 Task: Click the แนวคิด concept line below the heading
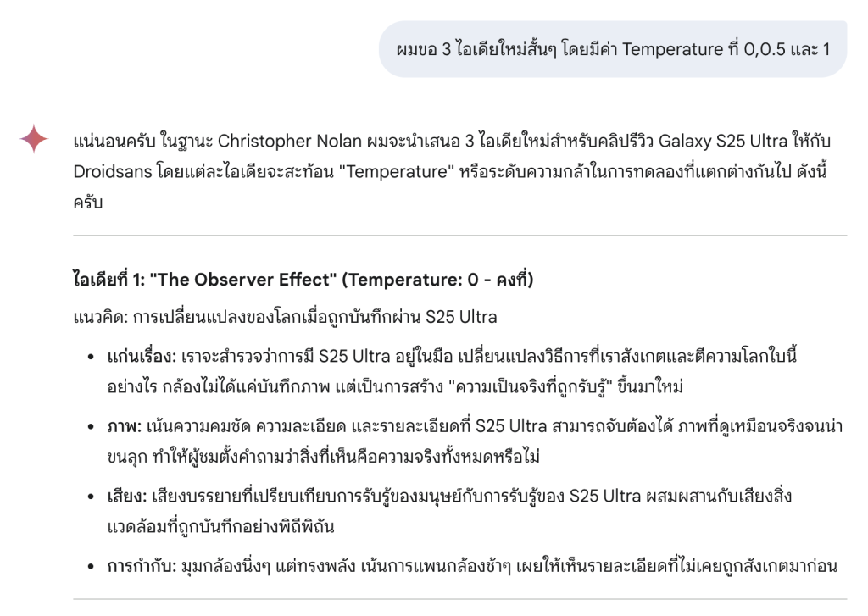pos(285,317)
